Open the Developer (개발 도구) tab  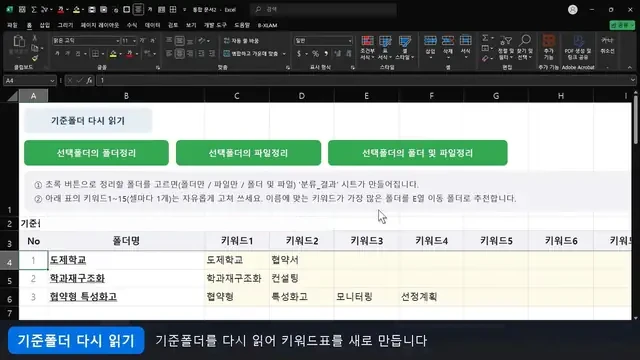[215, 25]
